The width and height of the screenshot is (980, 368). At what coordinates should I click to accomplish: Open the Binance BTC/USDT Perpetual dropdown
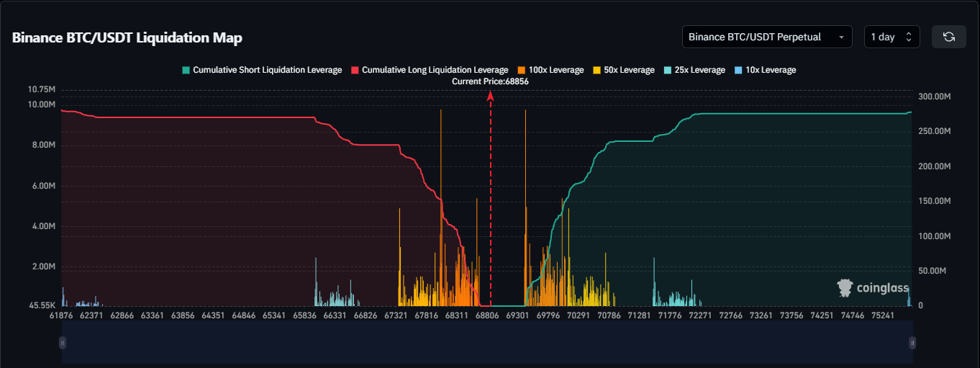(x=767, y=37)
